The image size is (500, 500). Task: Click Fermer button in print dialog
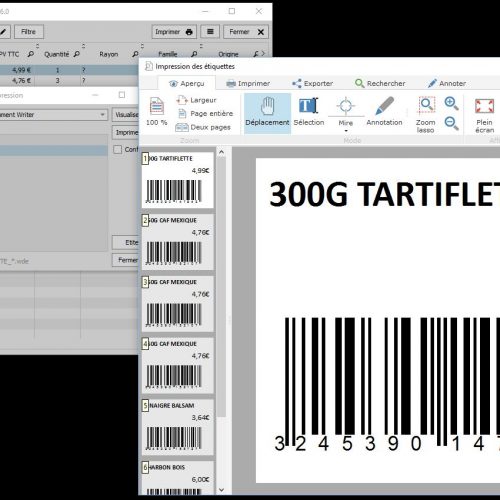pos(125,260)
